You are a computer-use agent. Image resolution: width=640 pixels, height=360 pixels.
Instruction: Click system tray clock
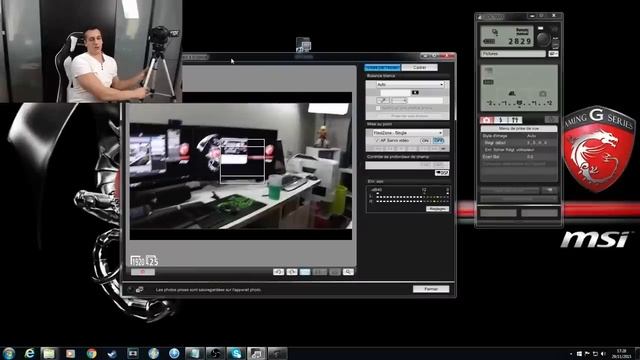coord(621,353)
